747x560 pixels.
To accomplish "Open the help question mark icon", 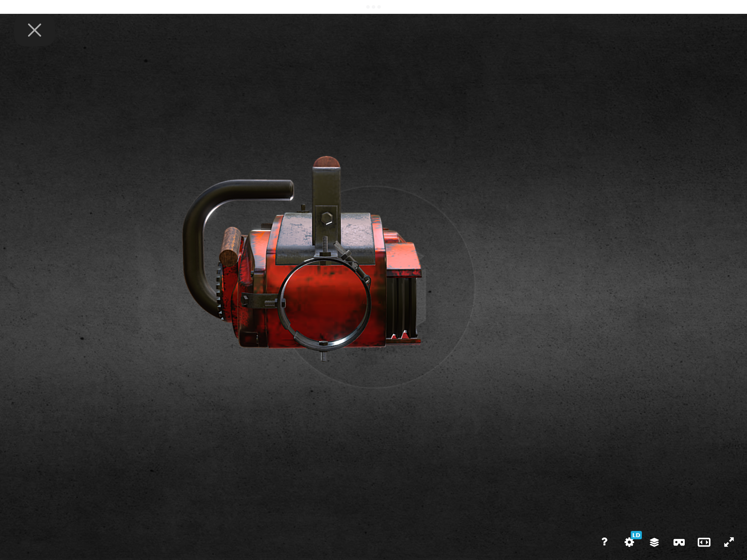I will [604, 542].
